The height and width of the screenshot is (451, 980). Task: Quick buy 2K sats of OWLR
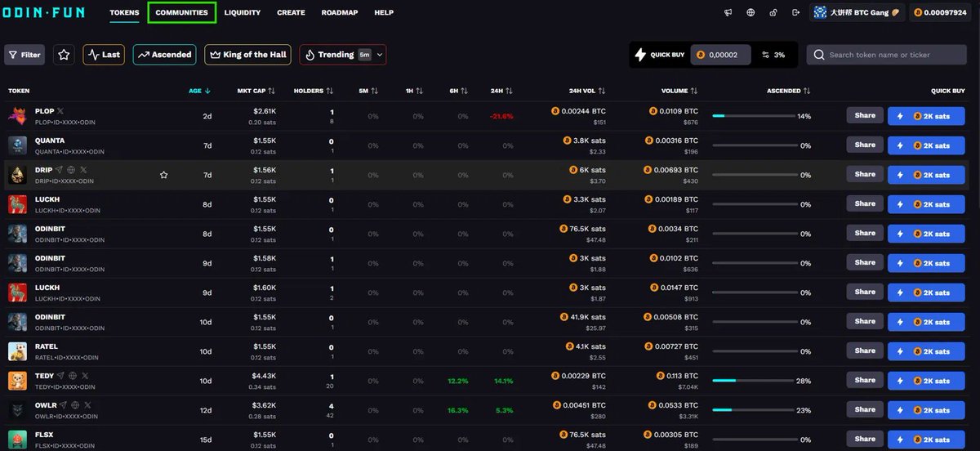pyautogui.click(x=926, y=410)
